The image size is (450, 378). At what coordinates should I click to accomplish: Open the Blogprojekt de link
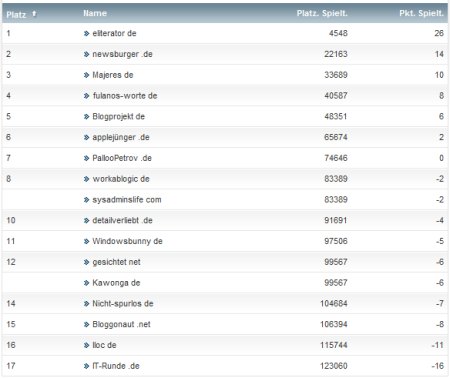tap(118, 116)
